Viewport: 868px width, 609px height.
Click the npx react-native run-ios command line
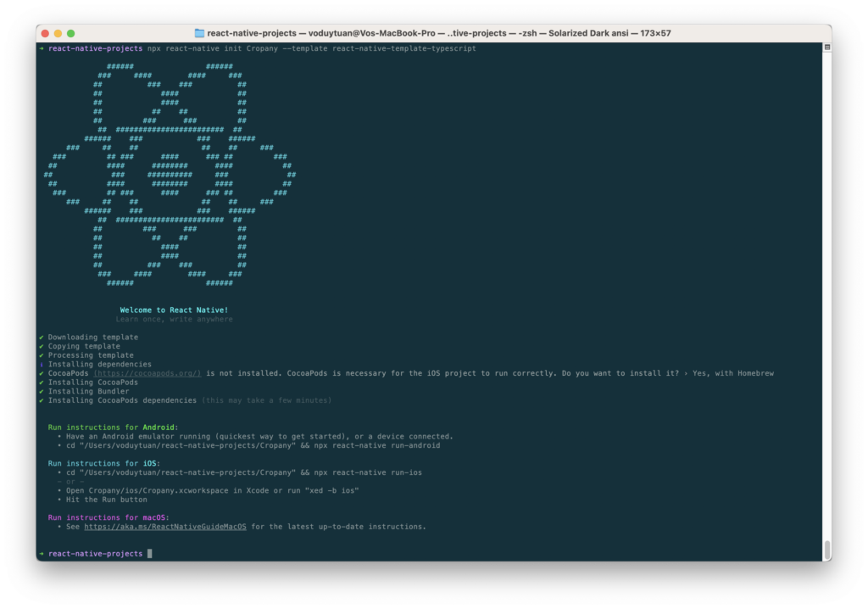[244, 472]
